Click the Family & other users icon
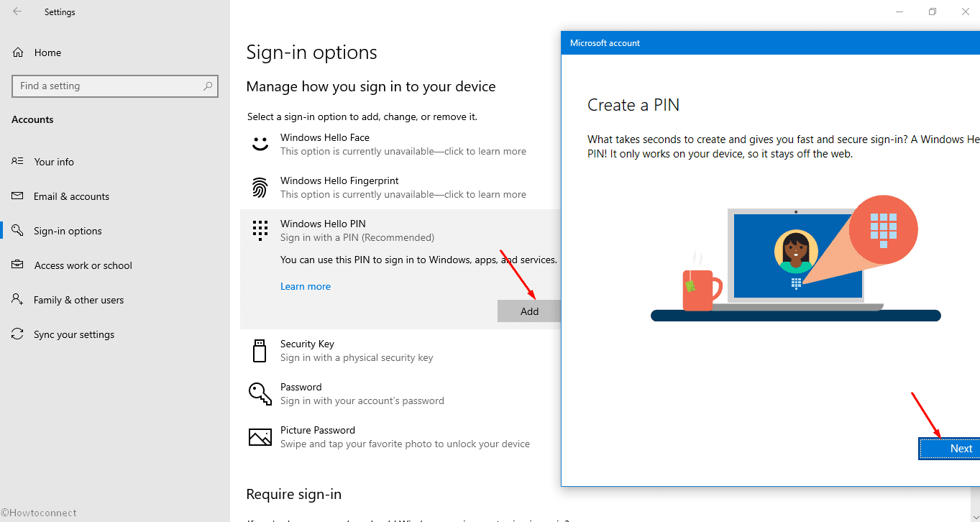 point(18,300)
